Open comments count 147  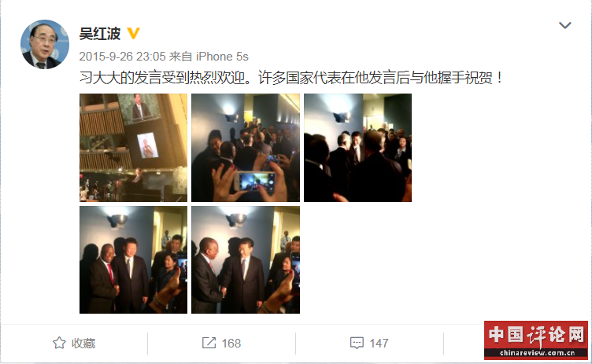379,344
